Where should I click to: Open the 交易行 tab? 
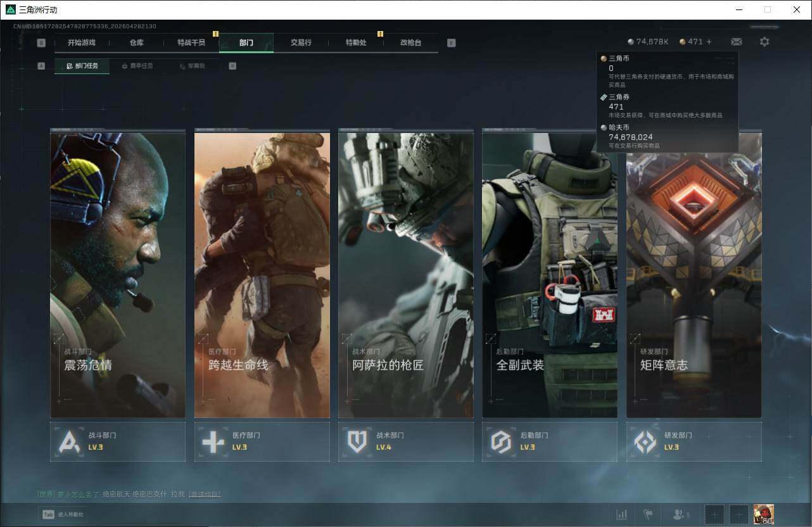301,42
